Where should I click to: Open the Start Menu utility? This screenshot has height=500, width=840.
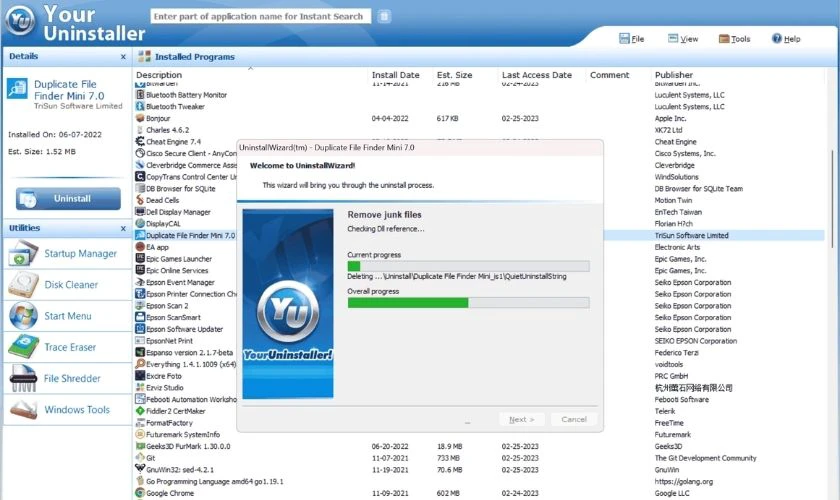pyautogui.click(x=67, y=316)
